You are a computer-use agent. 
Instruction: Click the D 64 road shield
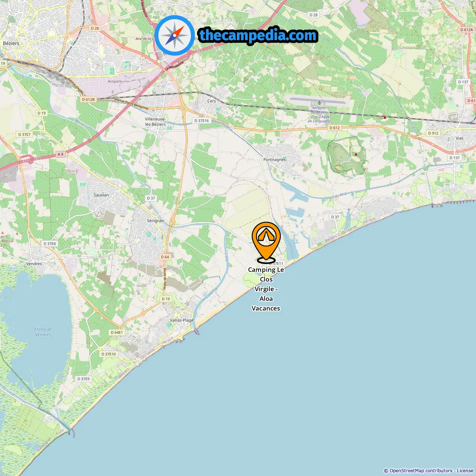[x=165, y=257]
